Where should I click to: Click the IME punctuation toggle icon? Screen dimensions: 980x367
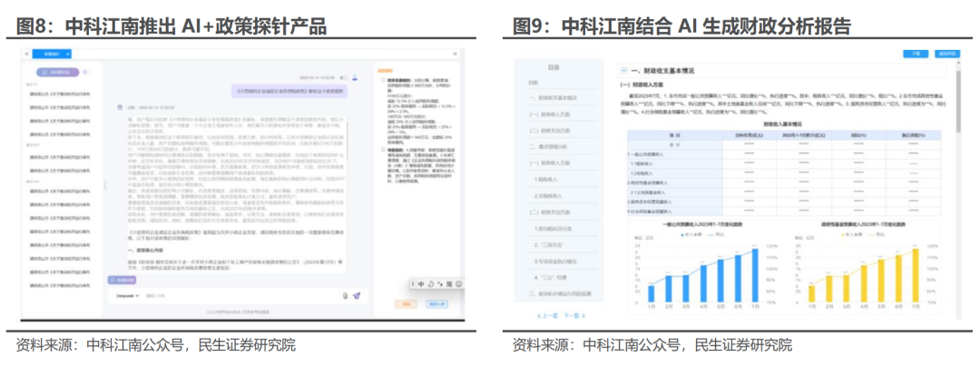click(x=439, y=283)
